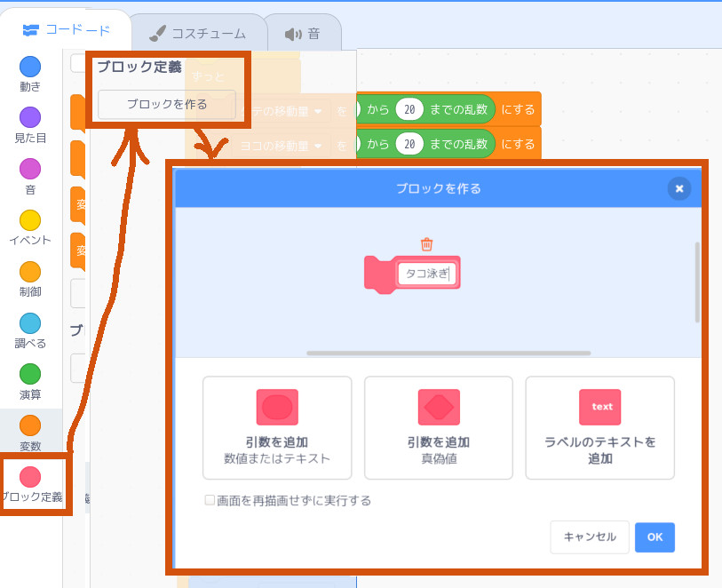Select the イベント (Events) category circle
The height and width of the screenshot is (588, 722).
[x=30, y=220]
